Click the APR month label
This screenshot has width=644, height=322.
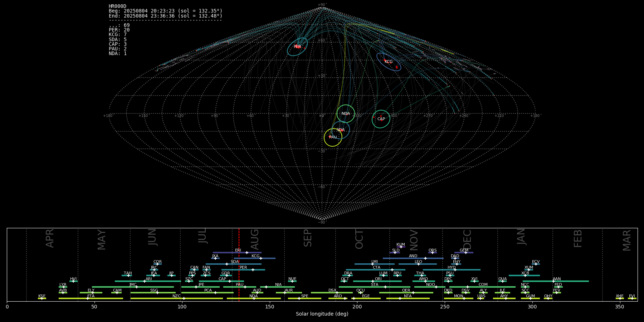tap(50, 238)
